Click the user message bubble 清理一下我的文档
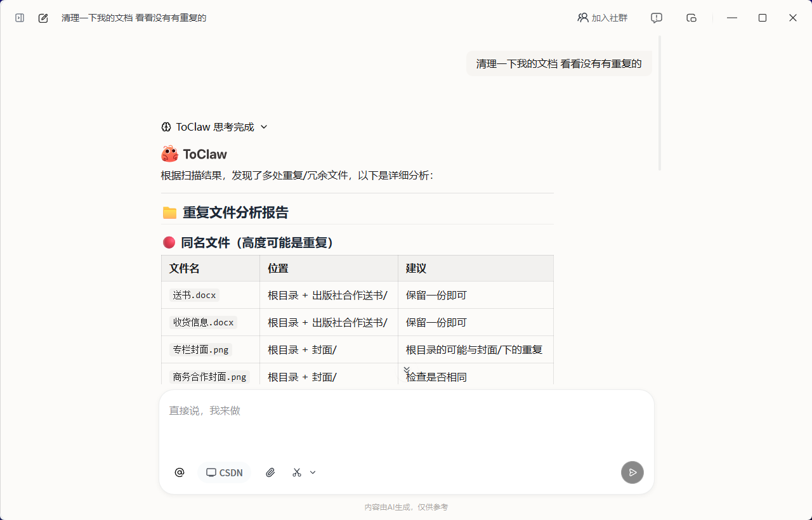Image resolution: width=812 pixels, height=520 pixels. [x=559, y=63]
